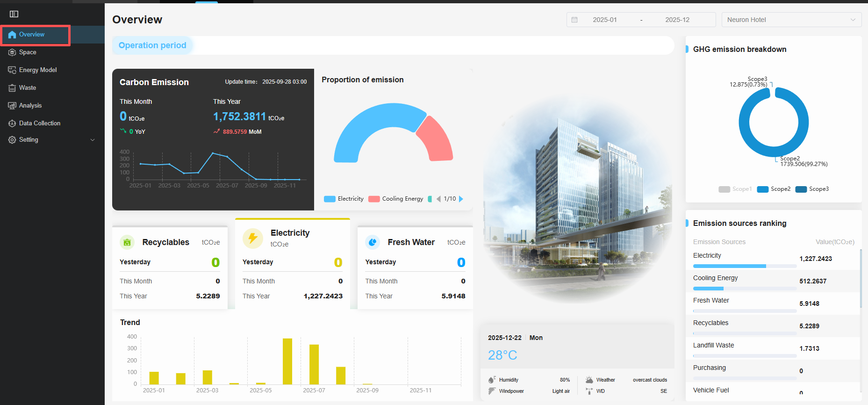Set the start month field 2025-01
The width and height of the screenshot is (868, 405).
point(604,20)
